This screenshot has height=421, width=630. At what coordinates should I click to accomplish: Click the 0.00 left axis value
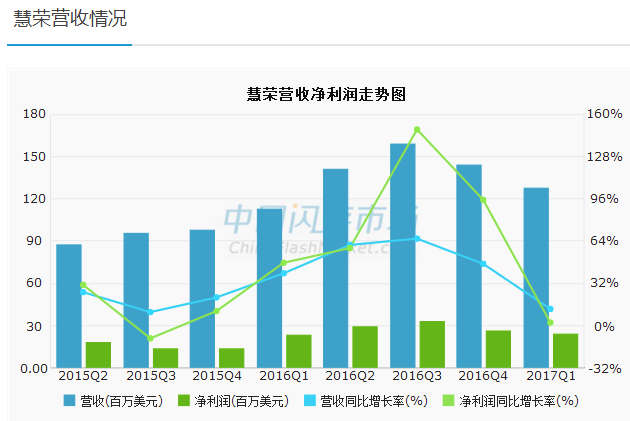point(34,369)
